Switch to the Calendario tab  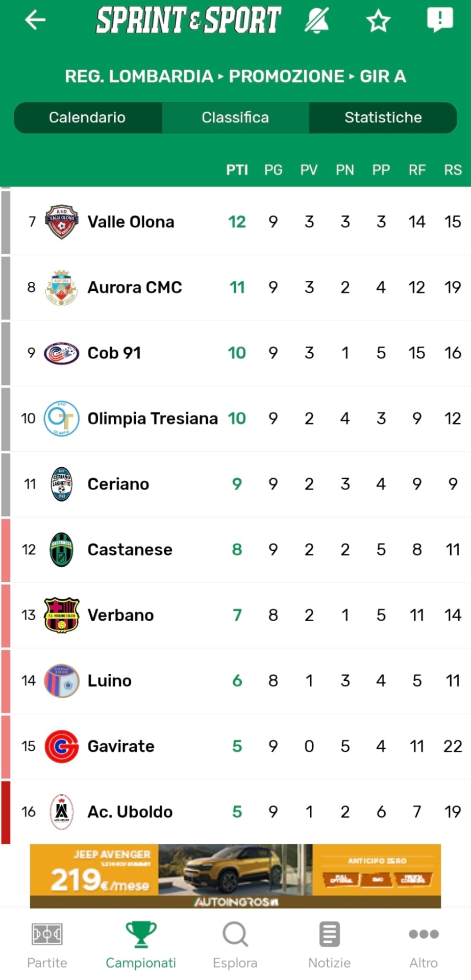87,117
